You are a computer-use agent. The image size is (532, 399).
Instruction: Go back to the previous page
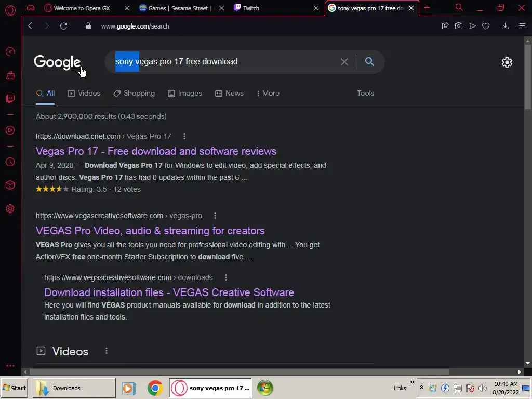pos(30,26)
